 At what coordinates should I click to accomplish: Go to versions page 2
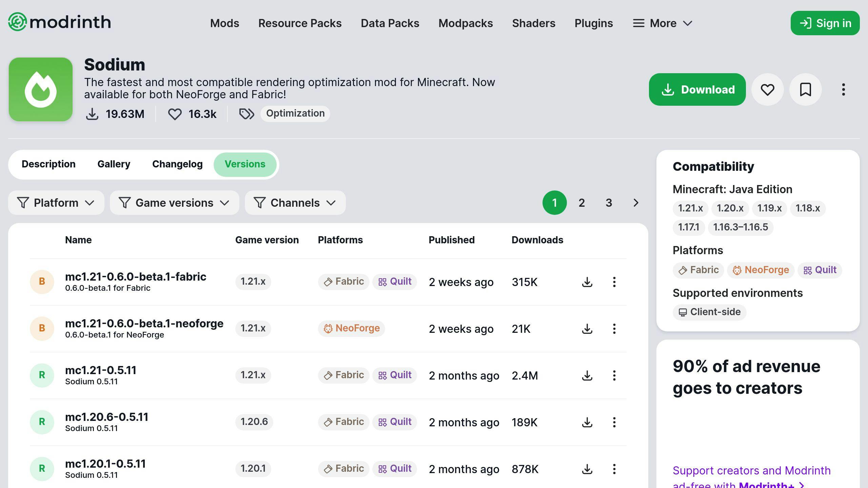[x=582, y=203]
